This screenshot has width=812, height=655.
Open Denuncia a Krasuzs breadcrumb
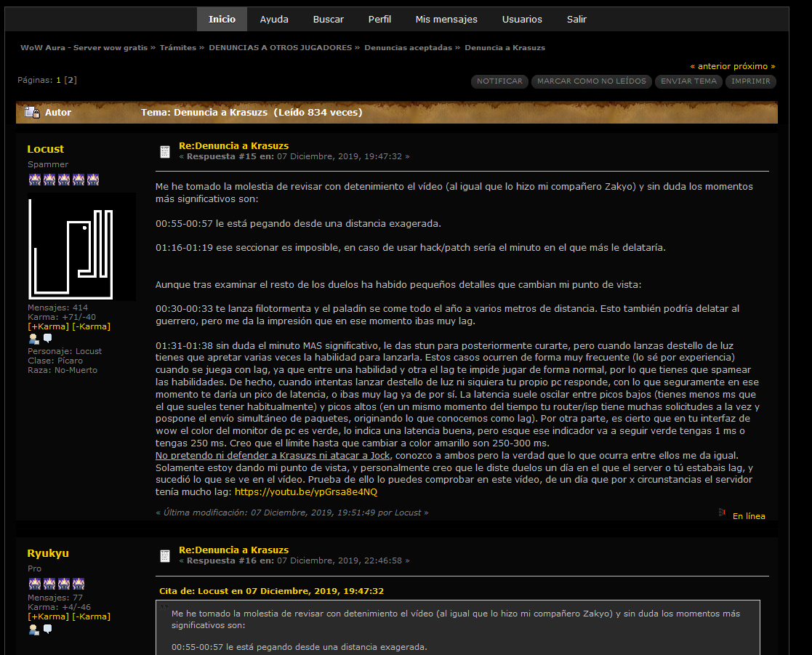point(505,48)
